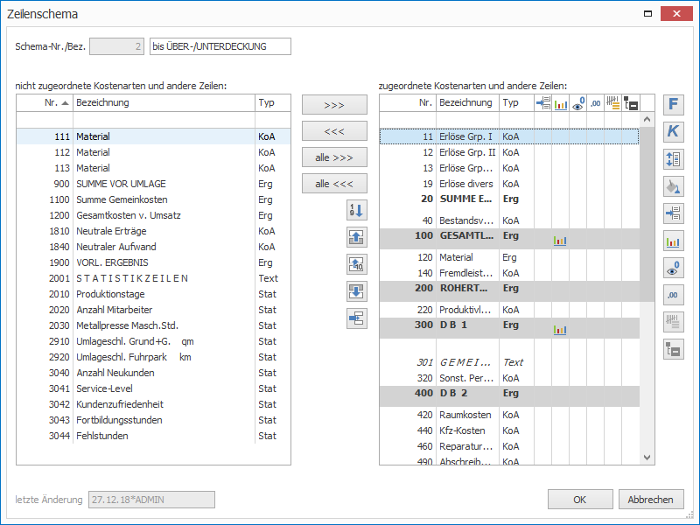
Task: Select row 3042 Kundenzufriedenheit
Action: 154,404
